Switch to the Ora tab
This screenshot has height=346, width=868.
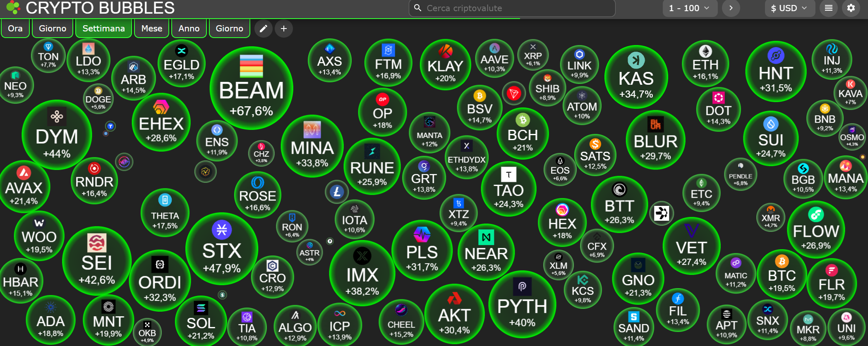coord(15,29)
